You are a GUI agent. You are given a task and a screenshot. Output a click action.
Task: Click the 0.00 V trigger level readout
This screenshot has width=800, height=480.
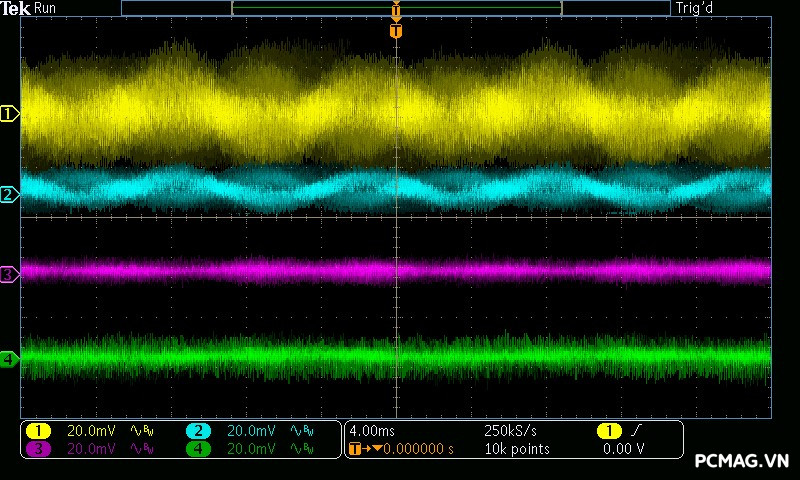623,449
